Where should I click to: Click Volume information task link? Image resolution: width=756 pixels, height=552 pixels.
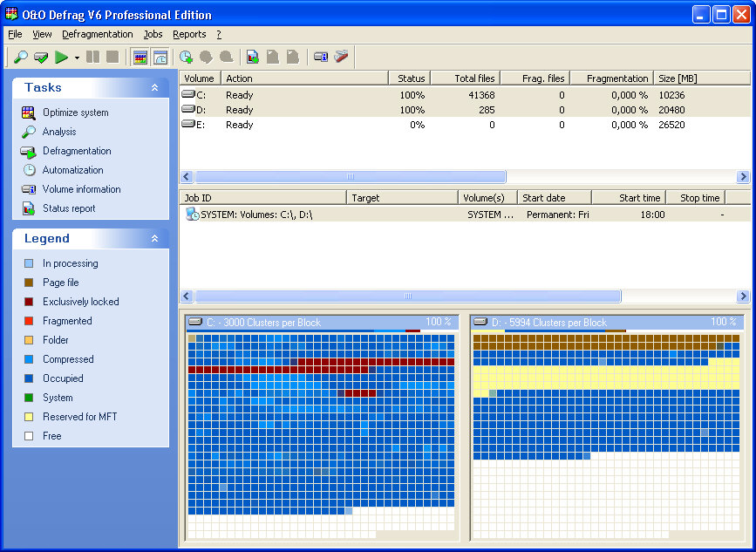tap(81, 189)
